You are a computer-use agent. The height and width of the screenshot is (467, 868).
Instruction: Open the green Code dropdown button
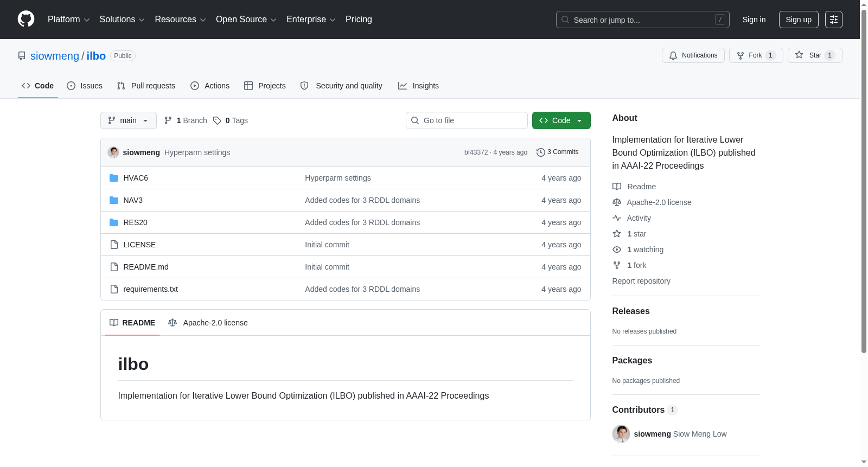point(561,120)
